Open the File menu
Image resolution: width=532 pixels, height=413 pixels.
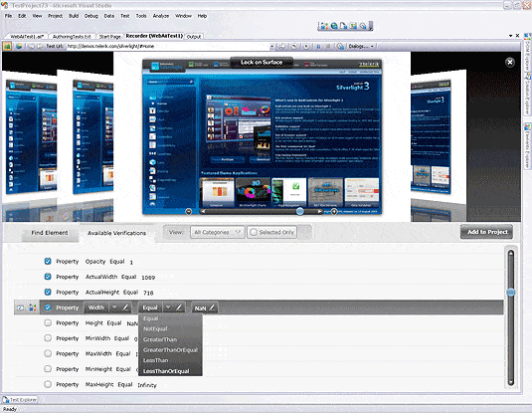click(8, 16)
